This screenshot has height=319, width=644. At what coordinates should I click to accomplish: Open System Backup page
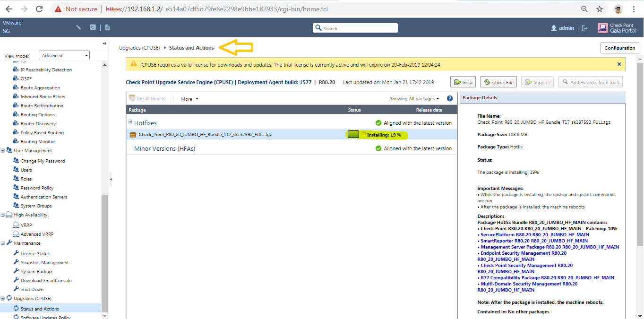pyautogui.click(x=36, y=271)
